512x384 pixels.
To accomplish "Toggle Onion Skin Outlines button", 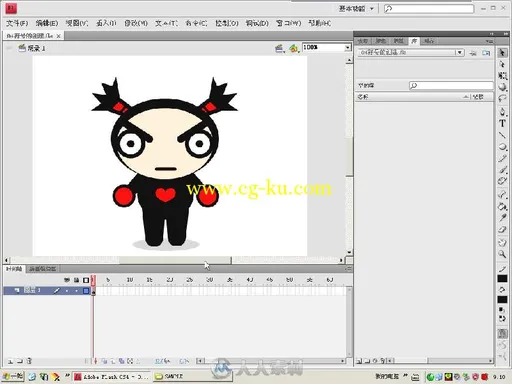I will 113,361.
